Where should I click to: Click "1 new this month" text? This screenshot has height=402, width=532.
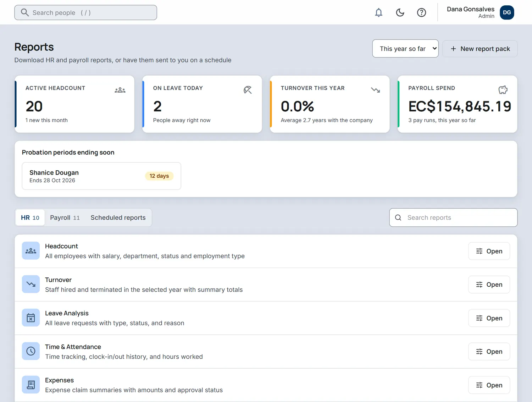(x=46, y=120)
